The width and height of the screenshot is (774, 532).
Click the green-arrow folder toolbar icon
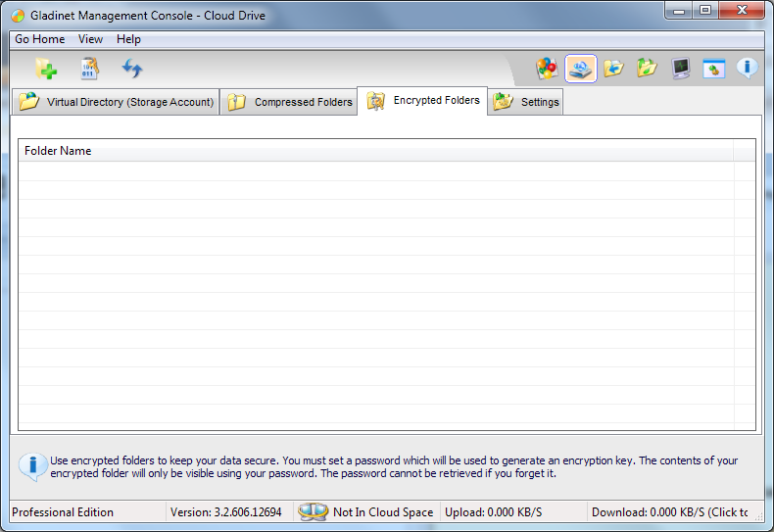click(x=647, y=69)
